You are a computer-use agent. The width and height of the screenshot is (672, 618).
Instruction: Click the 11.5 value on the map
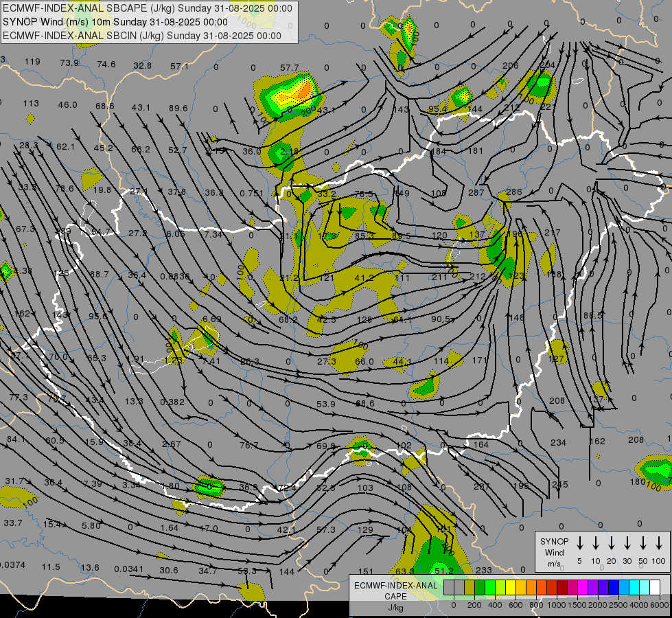[51, 567]
